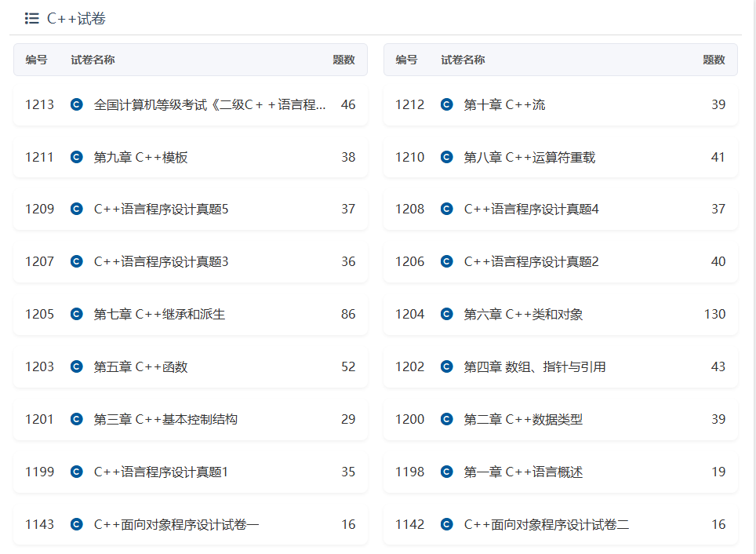
Task: Click the C icon for C++语言程序设计真题3
Action: click(77, 261)
